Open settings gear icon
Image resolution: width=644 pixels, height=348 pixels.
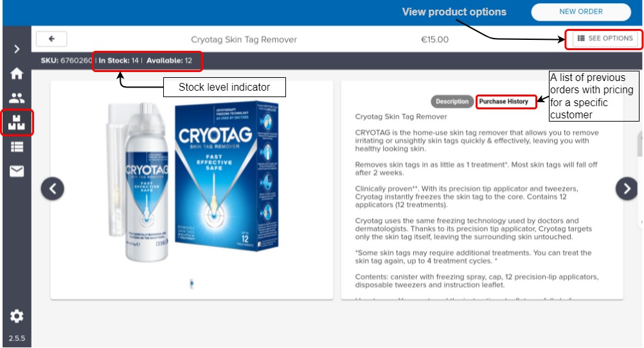point(17,316)
